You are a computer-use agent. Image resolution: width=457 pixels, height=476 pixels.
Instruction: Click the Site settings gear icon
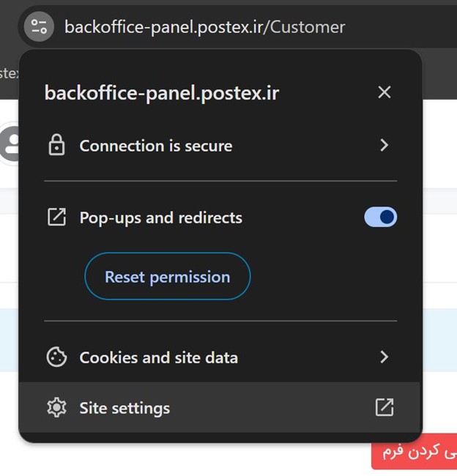[56, 407]
